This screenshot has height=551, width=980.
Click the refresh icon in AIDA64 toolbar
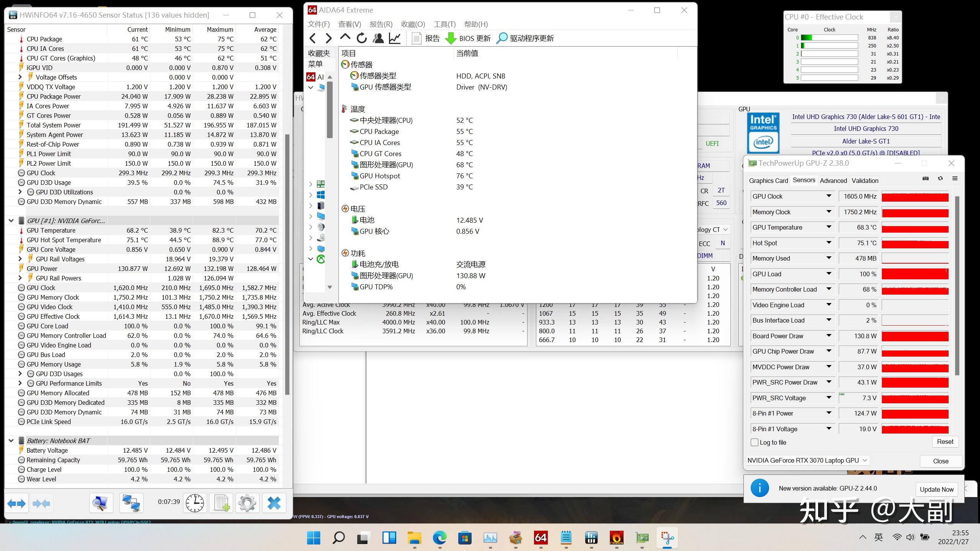click(361, 38)
